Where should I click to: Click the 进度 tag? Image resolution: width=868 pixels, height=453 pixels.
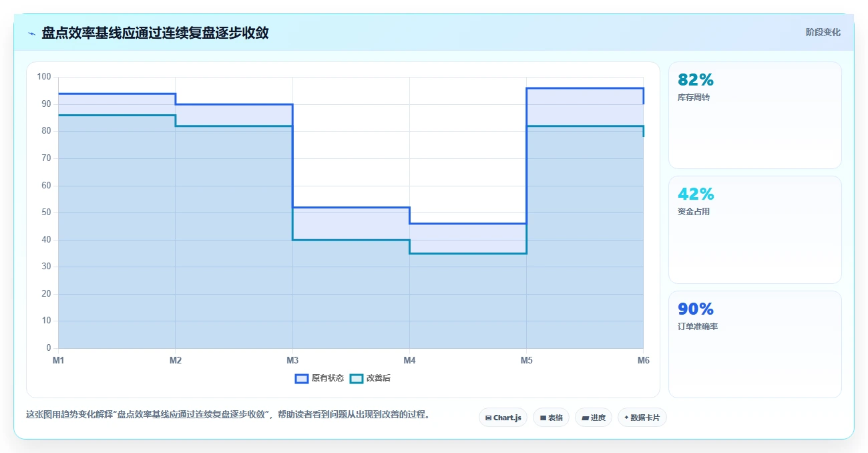[594, 418]
